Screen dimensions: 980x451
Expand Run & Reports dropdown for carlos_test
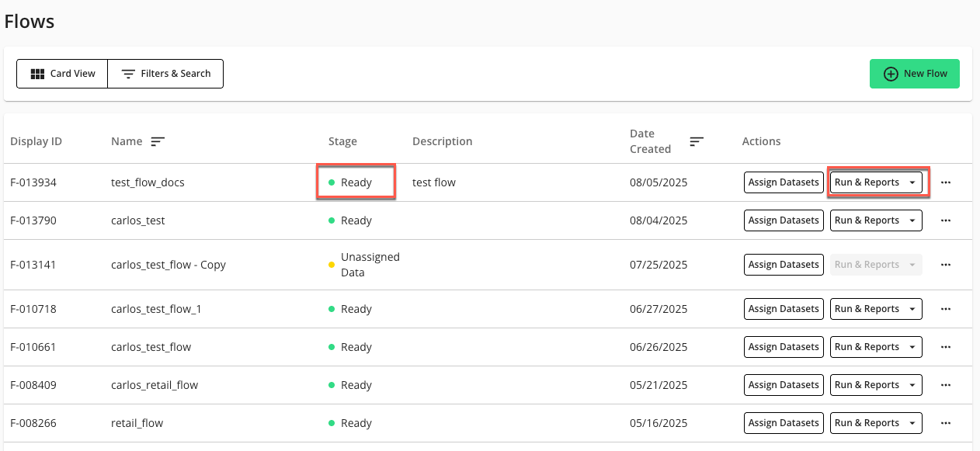point(875,220)
